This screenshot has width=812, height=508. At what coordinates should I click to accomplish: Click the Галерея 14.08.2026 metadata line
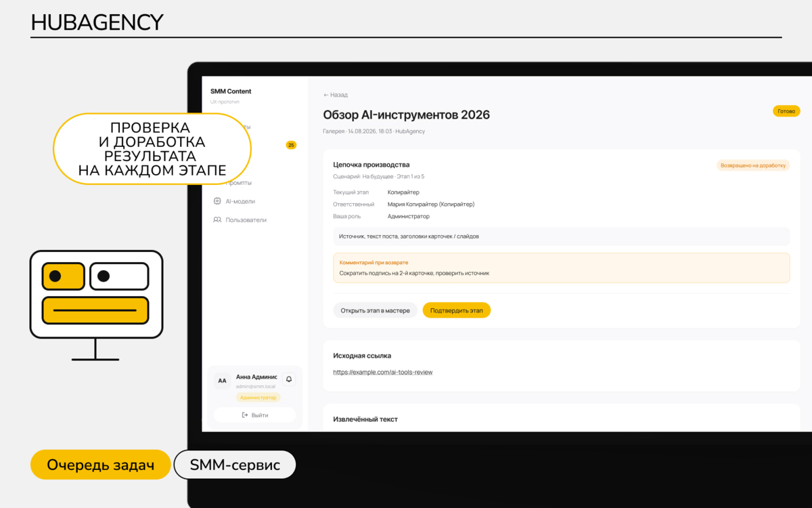(374, 131)
